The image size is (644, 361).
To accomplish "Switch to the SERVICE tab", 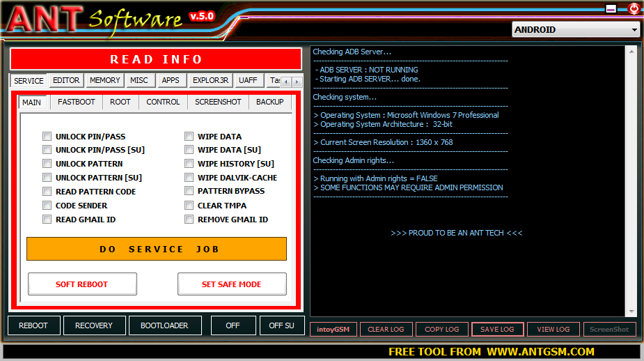I will pos(29,81).
